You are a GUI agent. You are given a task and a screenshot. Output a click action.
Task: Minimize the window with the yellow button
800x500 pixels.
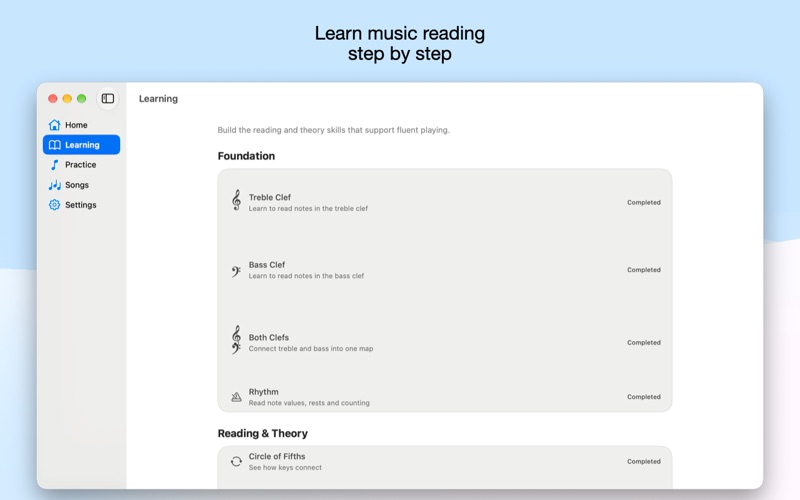coord(67,98)
